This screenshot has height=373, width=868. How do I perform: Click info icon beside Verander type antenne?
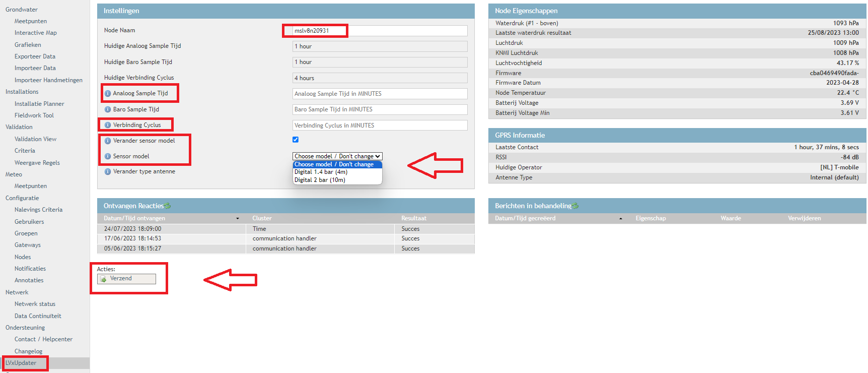click(108, 172)
